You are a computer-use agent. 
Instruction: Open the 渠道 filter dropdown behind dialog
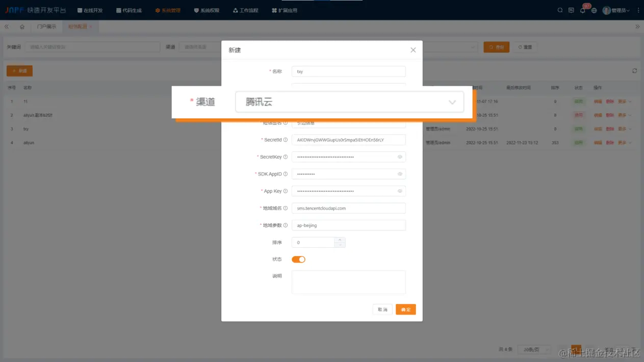tap(200, 47)
